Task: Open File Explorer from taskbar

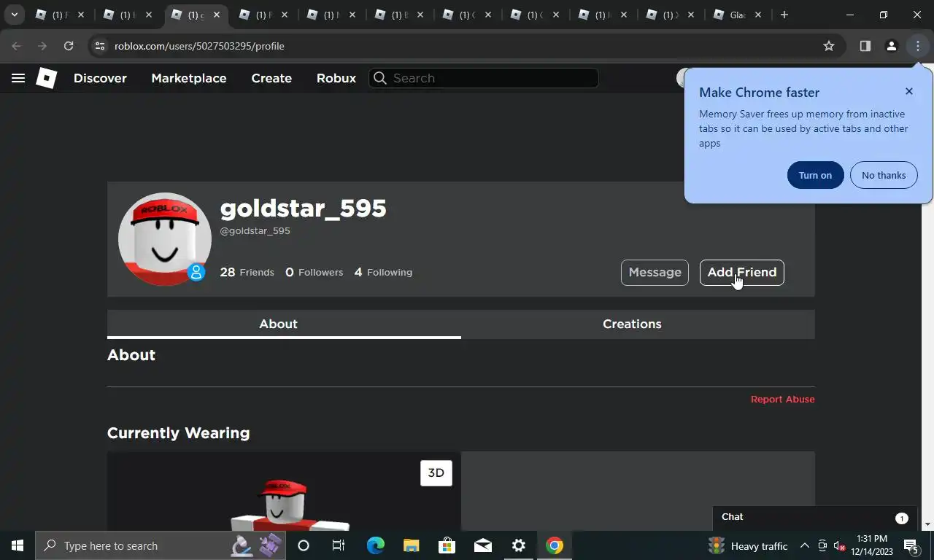Action: [412, 545]
